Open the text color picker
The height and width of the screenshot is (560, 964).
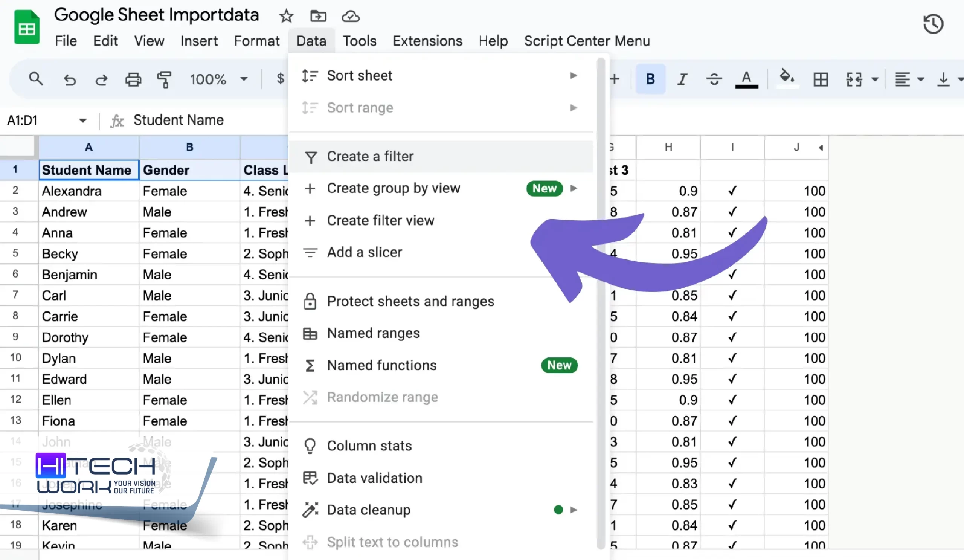pos(746,79)
